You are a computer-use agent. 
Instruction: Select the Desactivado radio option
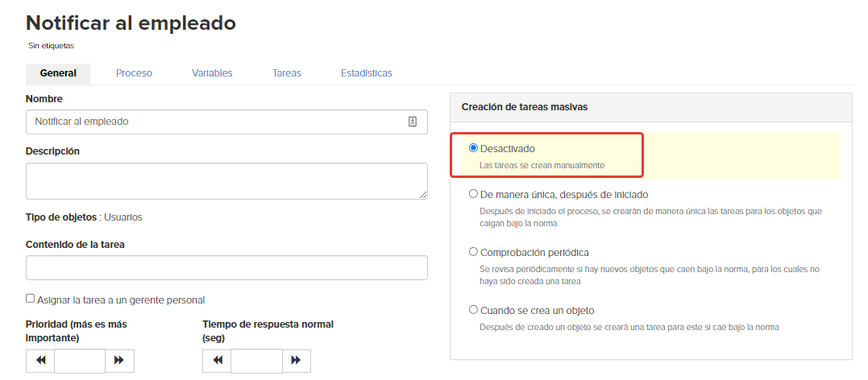point(473,148)
